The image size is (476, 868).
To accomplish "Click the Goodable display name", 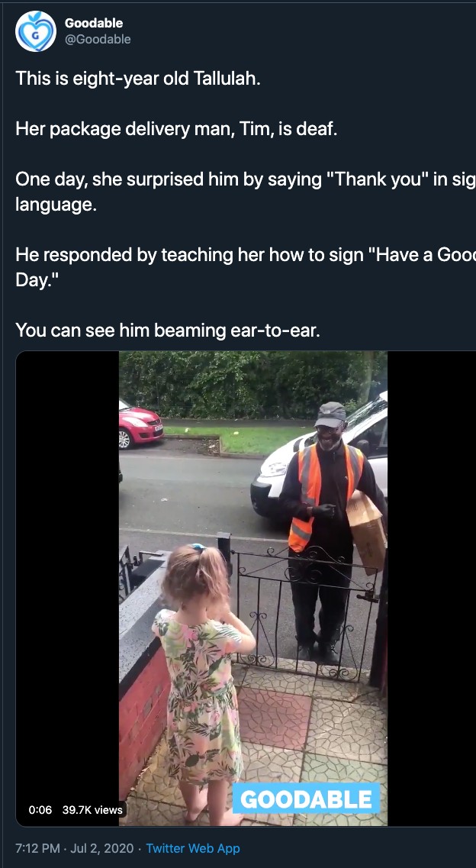I will tap(93, 23).
